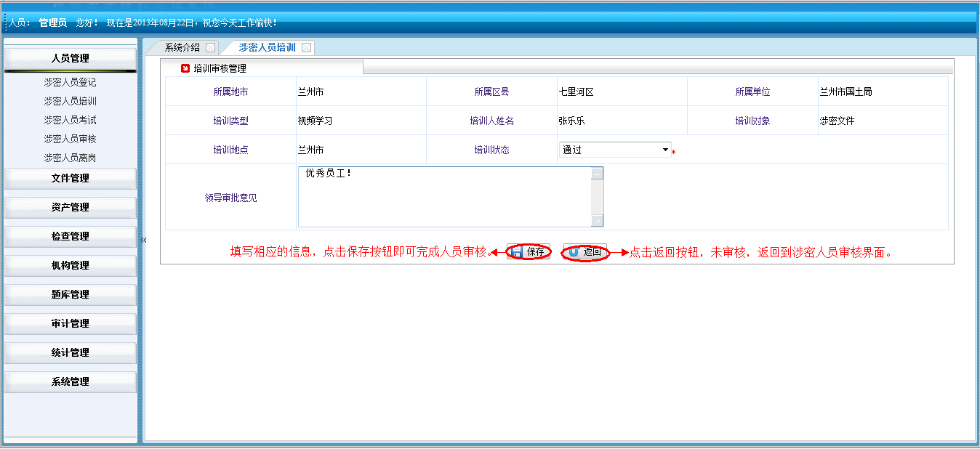980x449 pixels.
Task: Click the 涉密文件 value
Action: (x=837, y=121)
